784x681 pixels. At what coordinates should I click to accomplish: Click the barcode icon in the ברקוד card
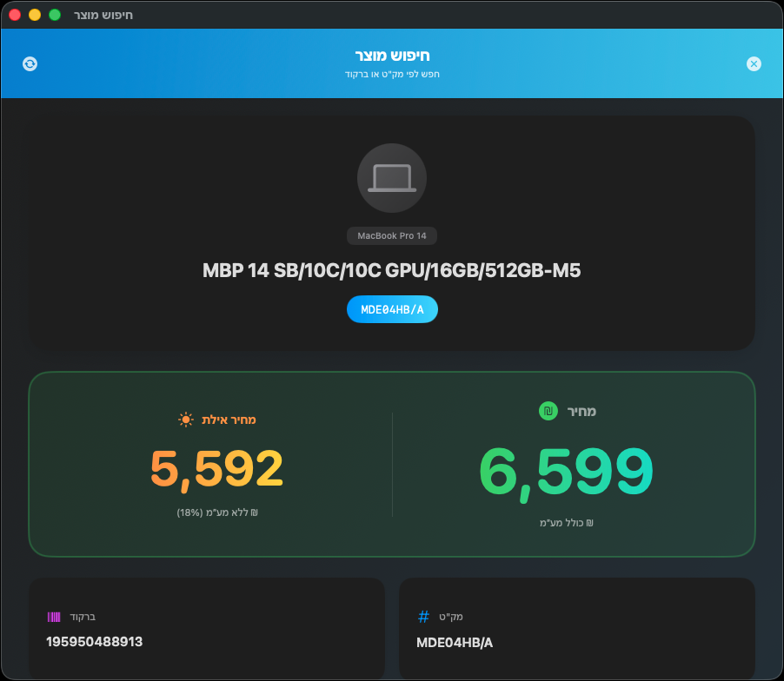click(x=54, y=617)
